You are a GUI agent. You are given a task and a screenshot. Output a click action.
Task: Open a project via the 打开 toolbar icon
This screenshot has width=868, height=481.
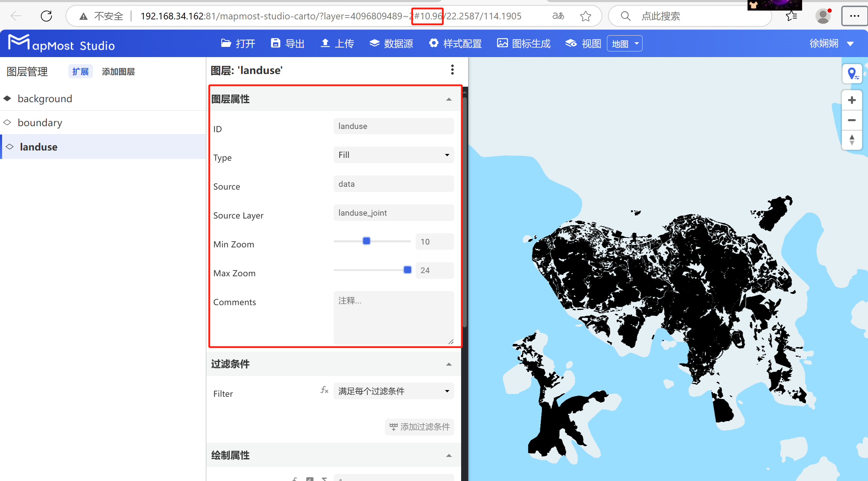coord(238,43)
